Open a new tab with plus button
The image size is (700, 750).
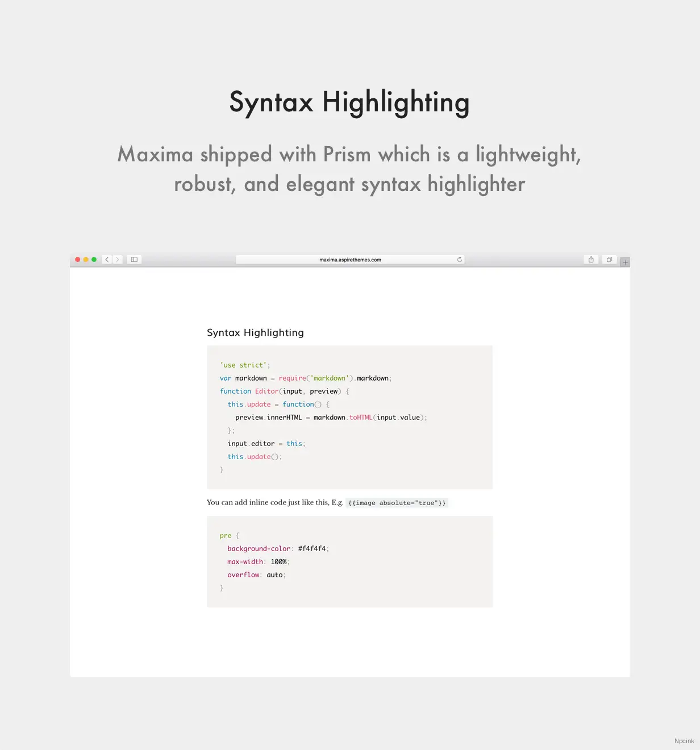[625, 262]
